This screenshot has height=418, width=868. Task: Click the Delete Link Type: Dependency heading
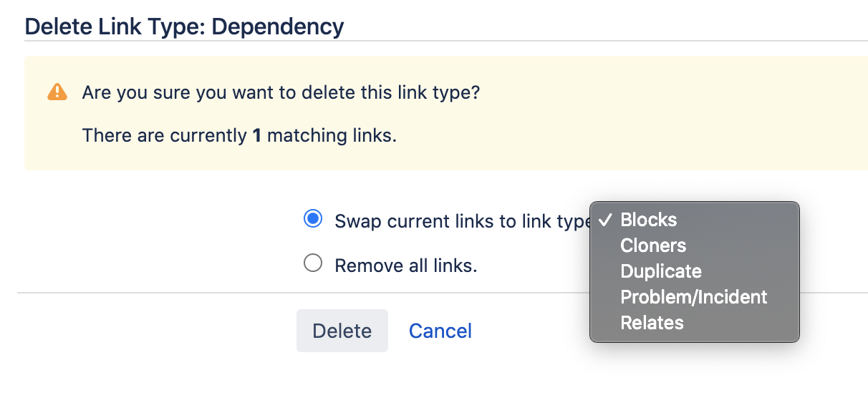[x=185, y=27]
